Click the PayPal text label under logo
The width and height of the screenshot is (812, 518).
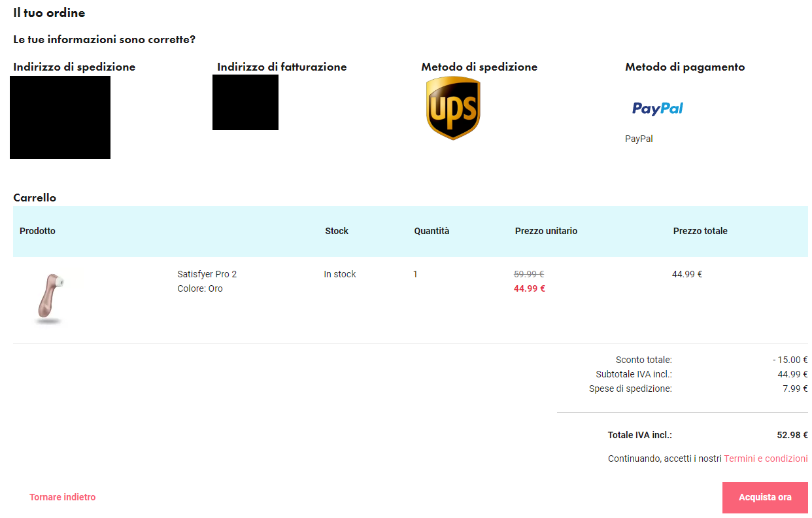[x=639, y=139]
